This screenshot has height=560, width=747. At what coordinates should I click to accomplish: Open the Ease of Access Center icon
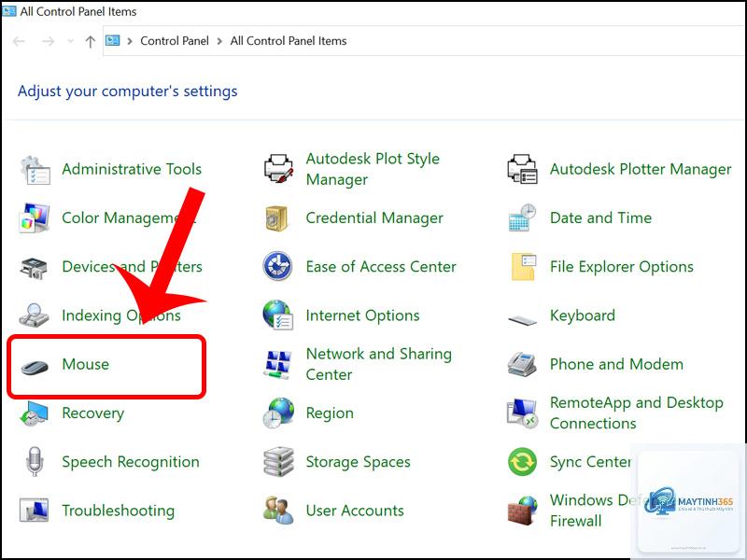coord(277,267)
